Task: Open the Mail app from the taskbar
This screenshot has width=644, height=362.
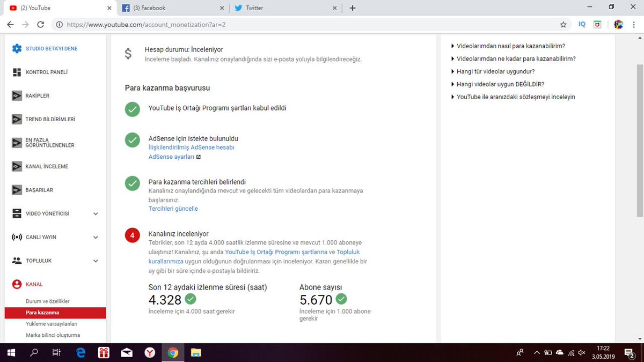Action: [127, 352]
